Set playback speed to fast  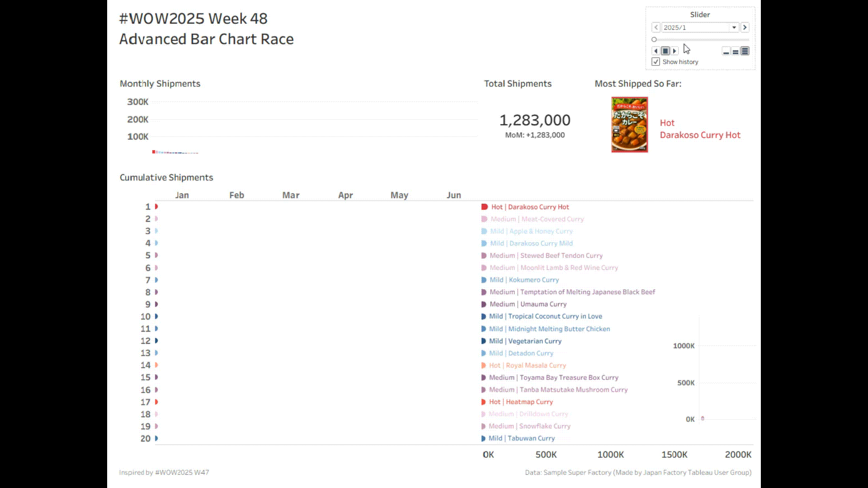coord(745,51)
